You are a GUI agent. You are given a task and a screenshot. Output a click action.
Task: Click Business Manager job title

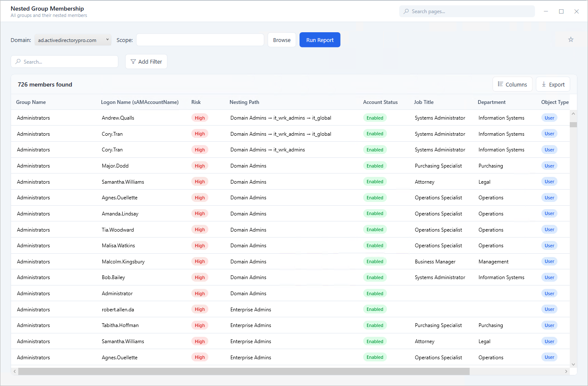pos(435,262)
